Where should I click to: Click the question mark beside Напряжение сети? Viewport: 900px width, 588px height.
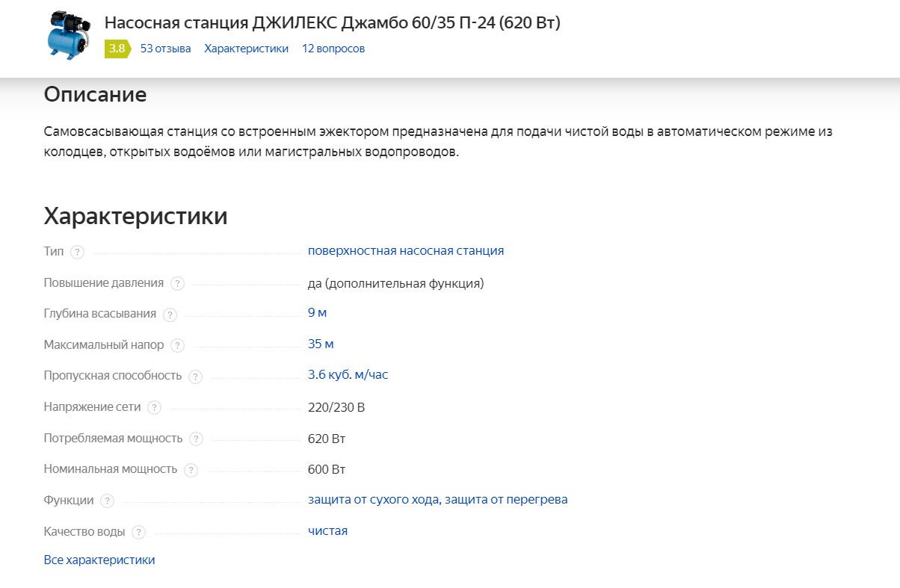tap(154, 407)
